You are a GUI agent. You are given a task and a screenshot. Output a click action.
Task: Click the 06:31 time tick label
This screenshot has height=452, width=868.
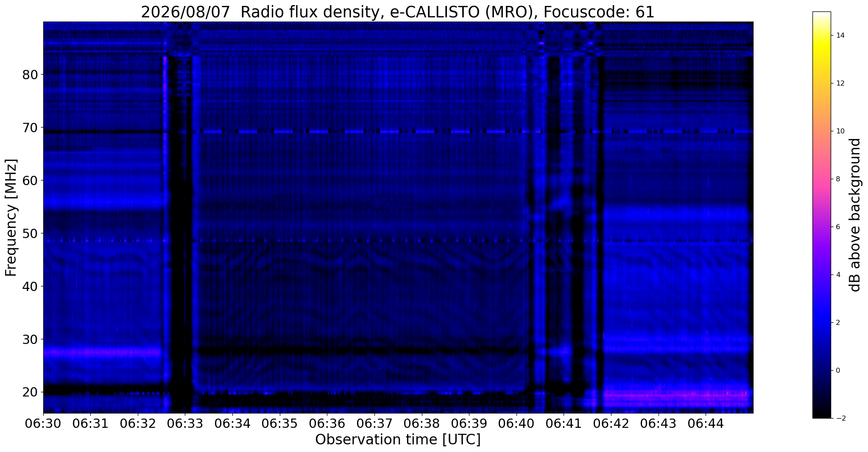coord(90,423)
